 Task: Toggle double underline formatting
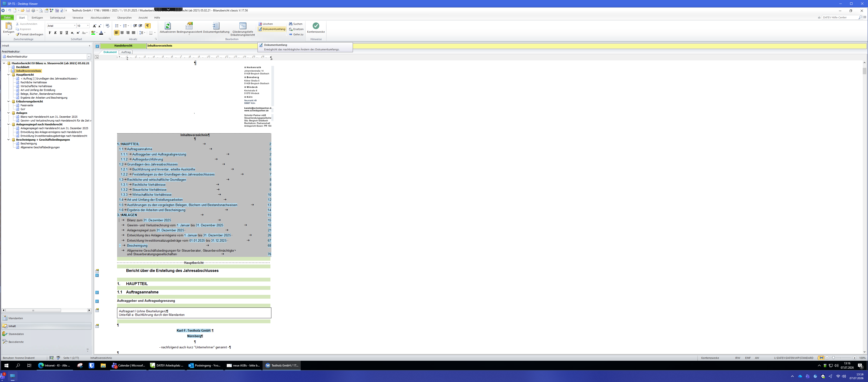click(67, 33)
